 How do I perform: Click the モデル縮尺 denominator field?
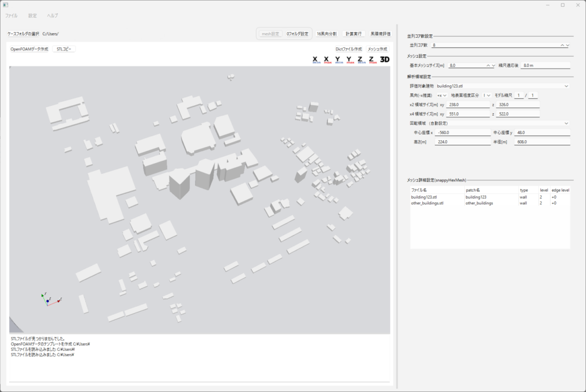click(533, 96)
